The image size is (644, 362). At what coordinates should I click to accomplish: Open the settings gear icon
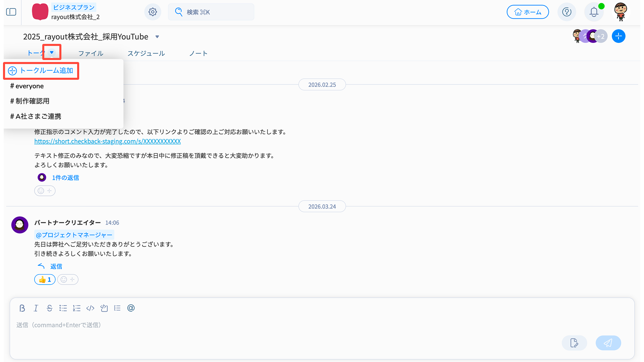(x=153, y=12)
